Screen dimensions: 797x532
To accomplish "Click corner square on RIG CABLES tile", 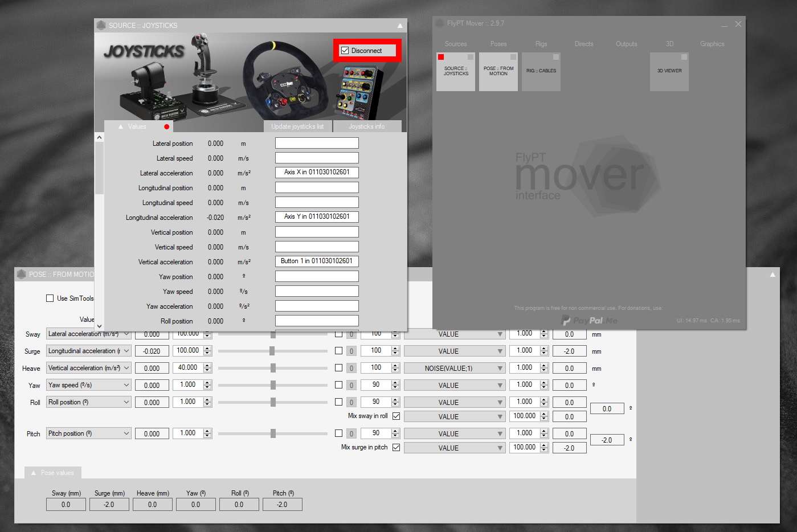I will coord(556,57).
